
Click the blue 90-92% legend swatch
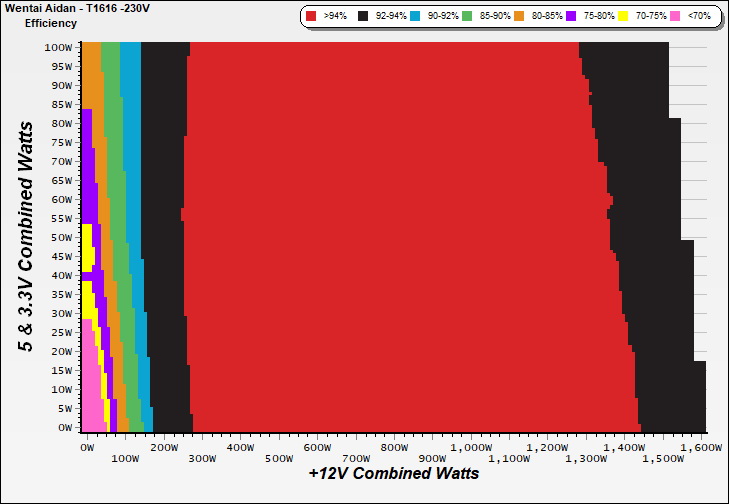pos(418,17)
